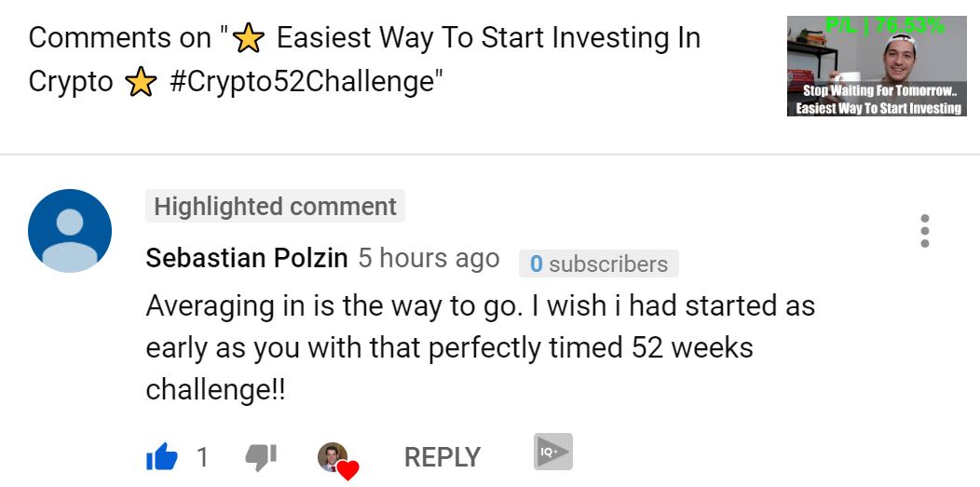
Task: Like Sebastian Polzin's comment with thumbs up
Action: (x=162, y=456)
